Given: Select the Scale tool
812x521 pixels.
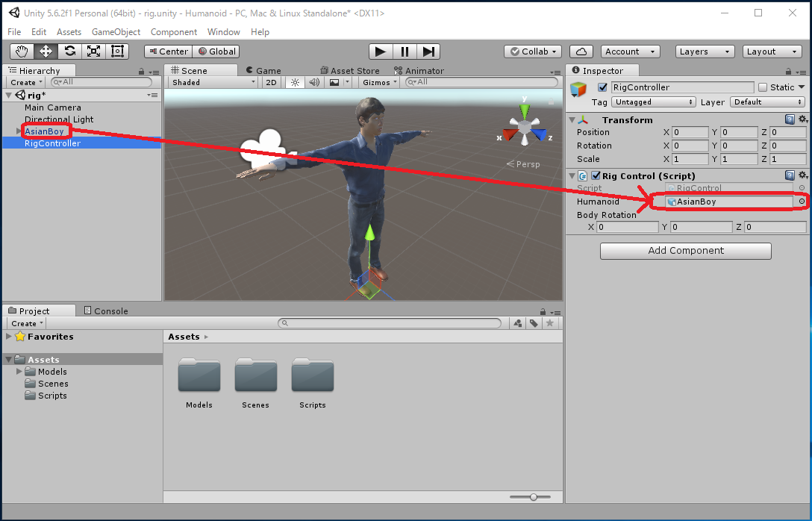Looking at the screenshot, I should click(x=94, y=52).
